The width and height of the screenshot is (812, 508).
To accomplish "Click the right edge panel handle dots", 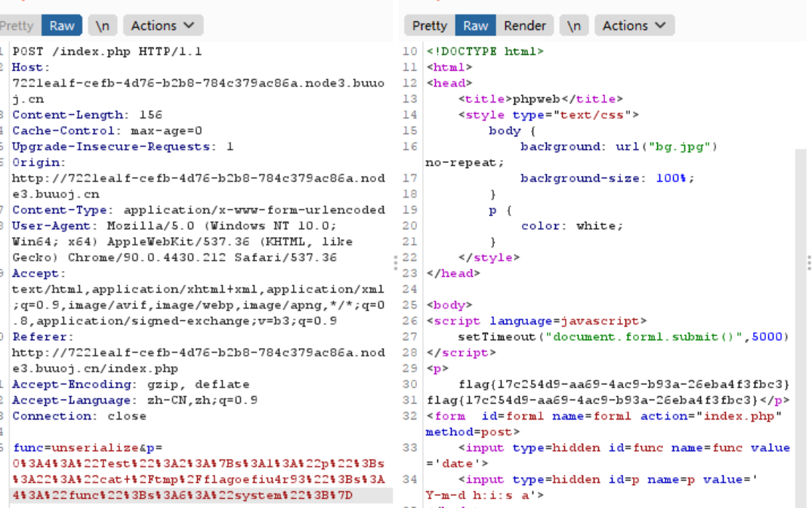I will [x=809, y=263].
